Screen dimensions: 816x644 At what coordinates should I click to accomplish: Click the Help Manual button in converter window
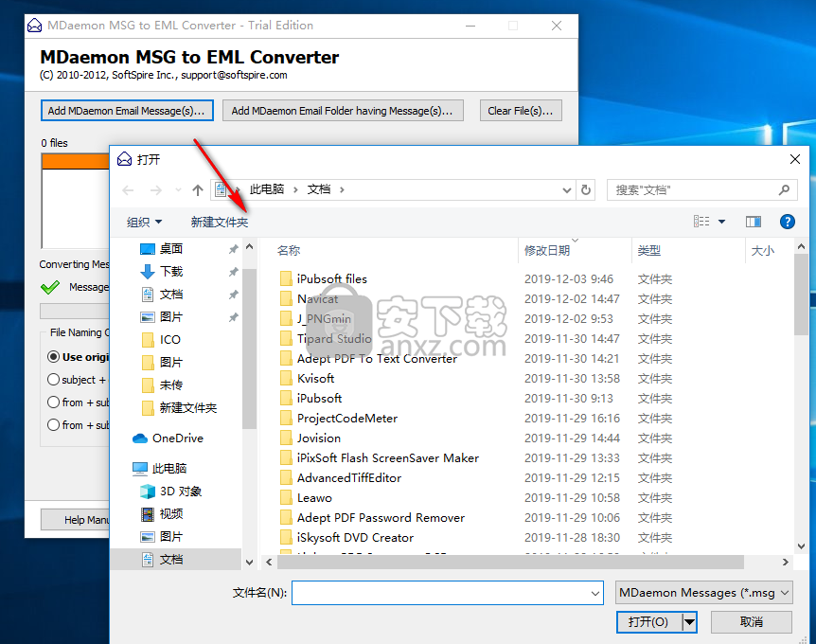[x=76, y=520]
